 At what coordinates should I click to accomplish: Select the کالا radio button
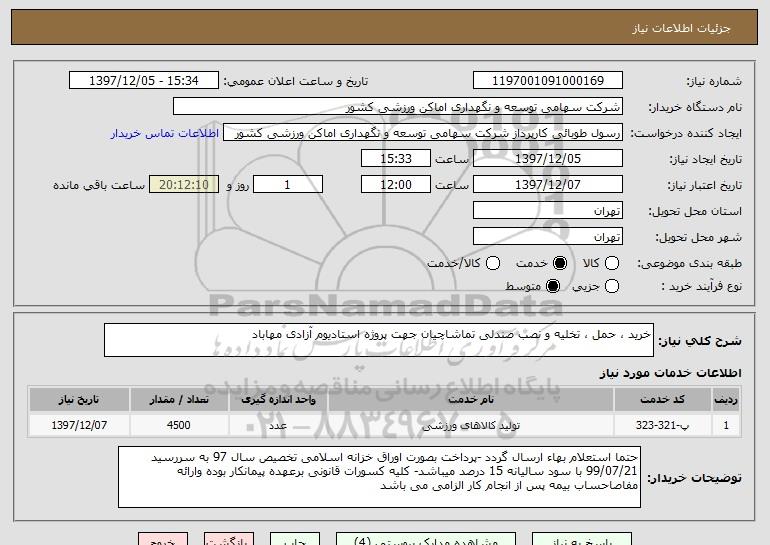[612, 263]
